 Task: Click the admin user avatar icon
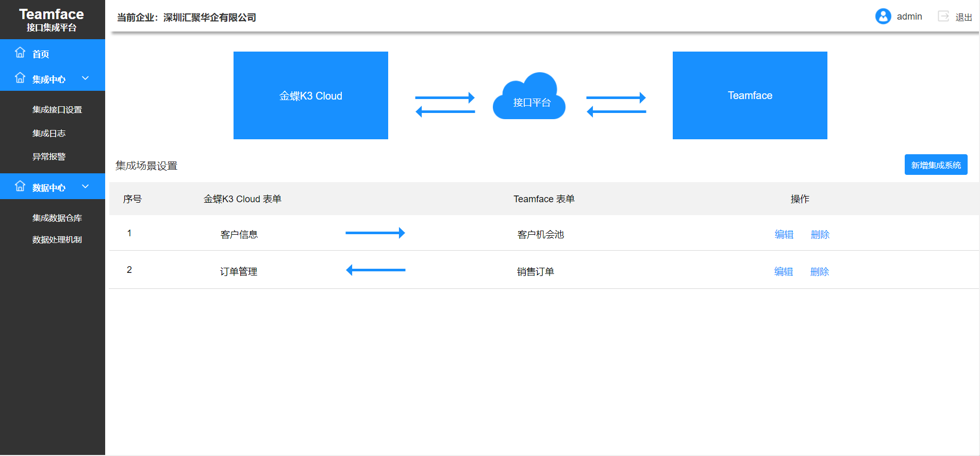point(883,17)
